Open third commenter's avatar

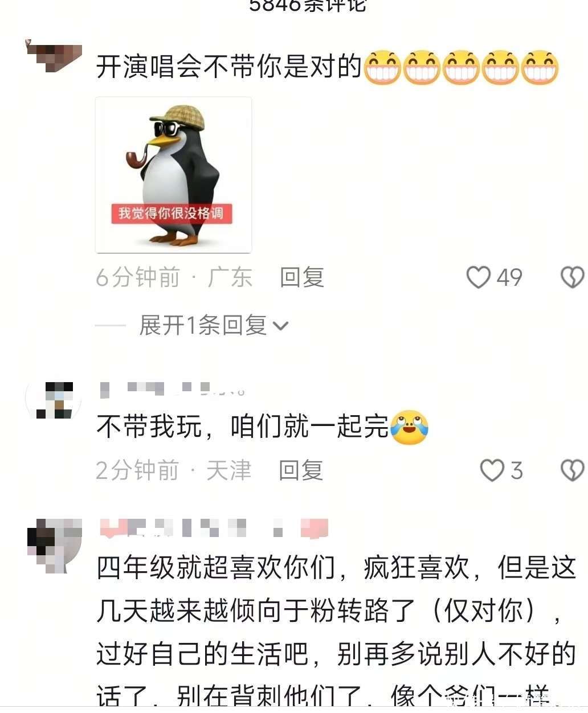pos(54,545)
